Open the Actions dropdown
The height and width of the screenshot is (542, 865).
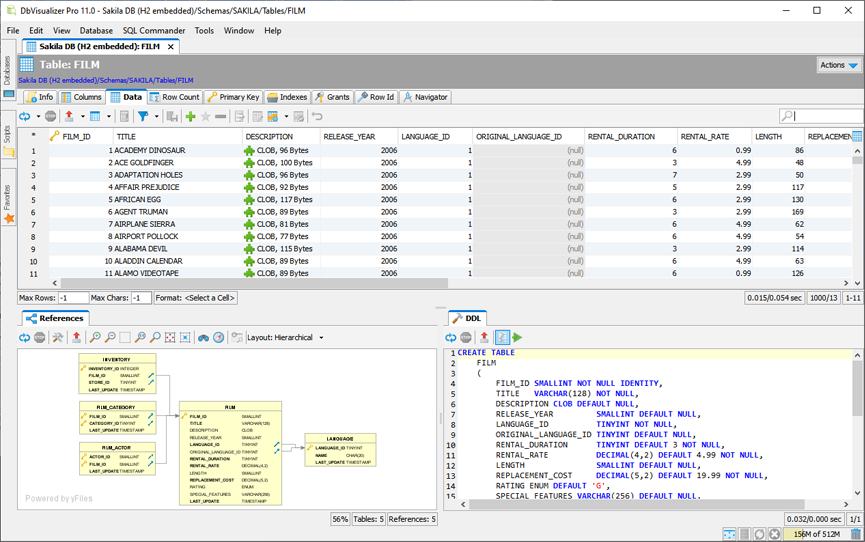[839, 65]
